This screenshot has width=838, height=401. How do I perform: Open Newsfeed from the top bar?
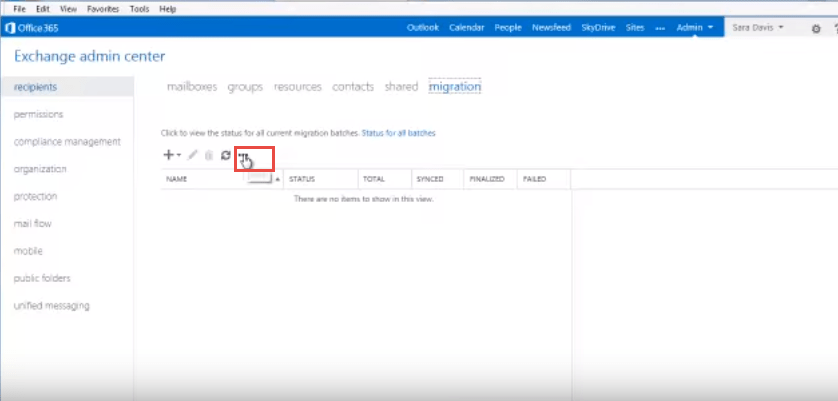click(x=552, y=27)
